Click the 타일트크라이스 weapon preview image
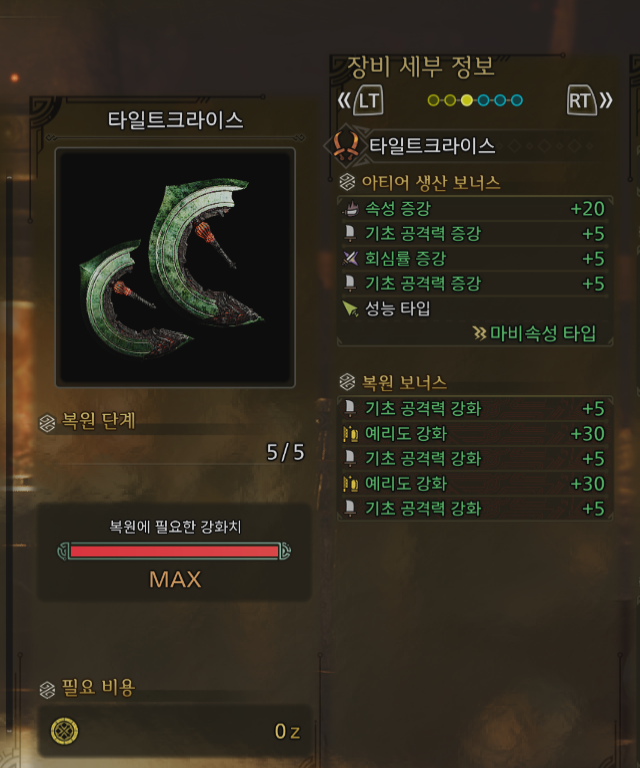The image size is (640, 768). [175, 267]
